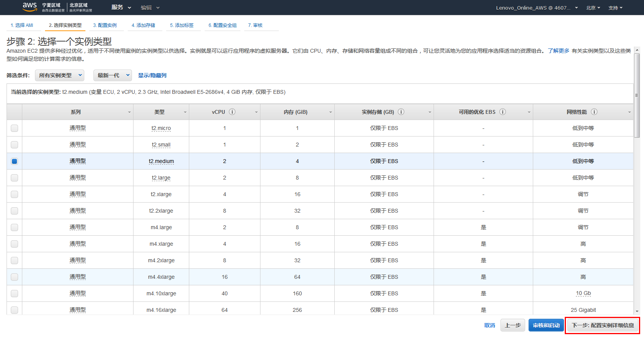Select the m4.16xlarge instance checkbox

(x=14, y=310)
